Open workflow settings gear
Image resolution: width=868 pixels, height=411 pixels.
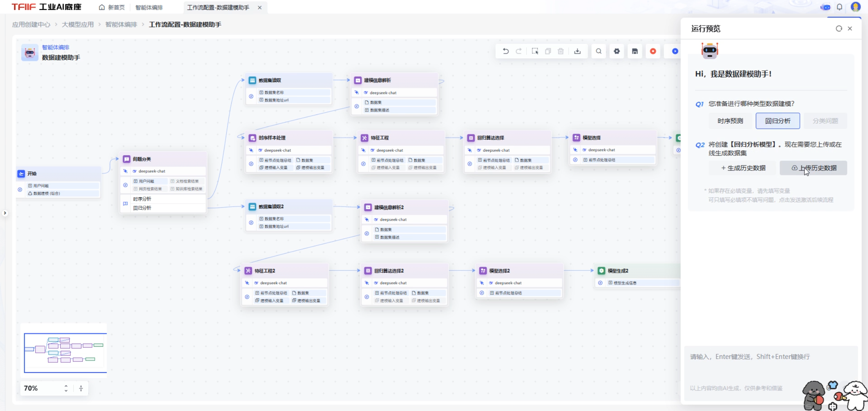tap(617, 51)
